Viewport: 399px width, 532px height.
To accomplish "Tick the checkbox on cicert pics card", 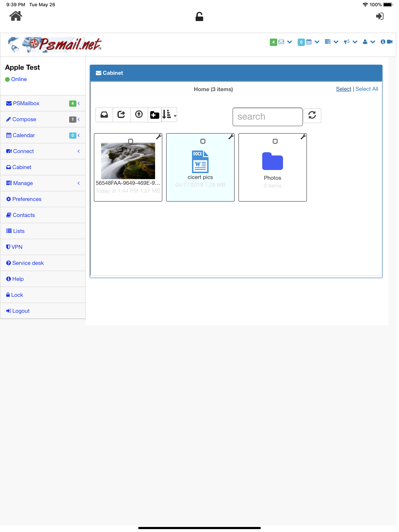I will [203, 141].
